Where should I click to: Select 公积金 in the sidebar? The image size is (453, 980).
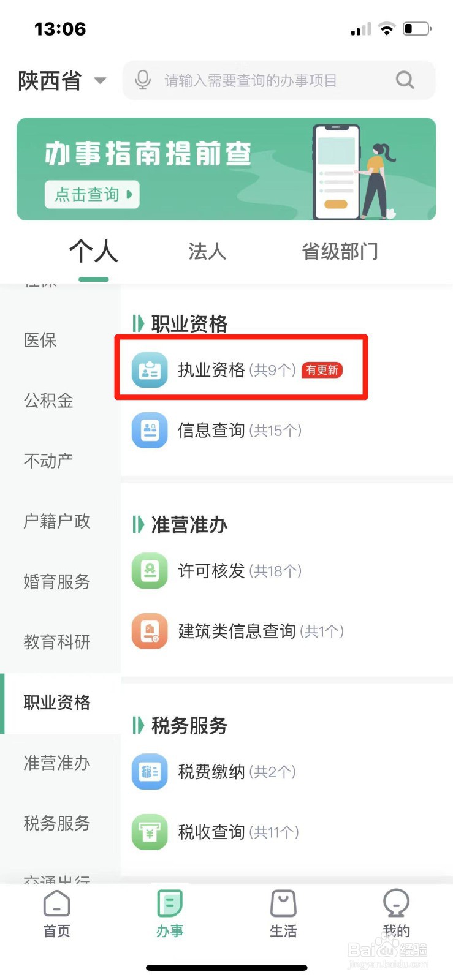pos(48,401)
